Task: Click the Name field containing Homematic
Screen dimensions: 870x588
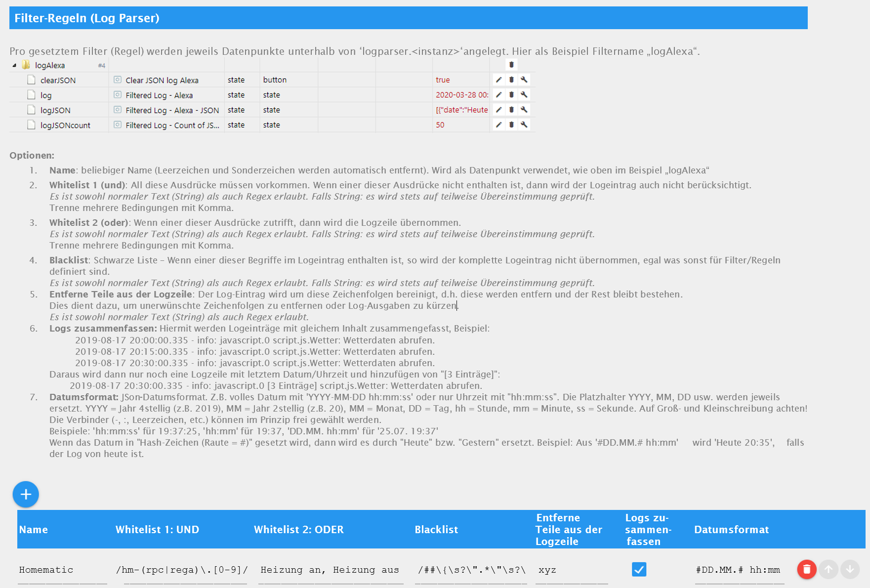Action: point(62,570)
